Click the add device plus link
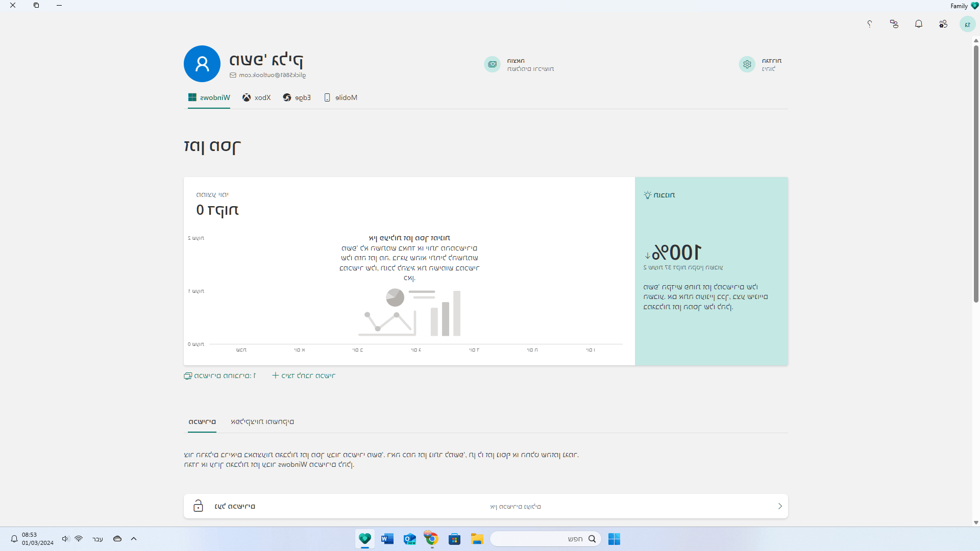 click(304, 375)
